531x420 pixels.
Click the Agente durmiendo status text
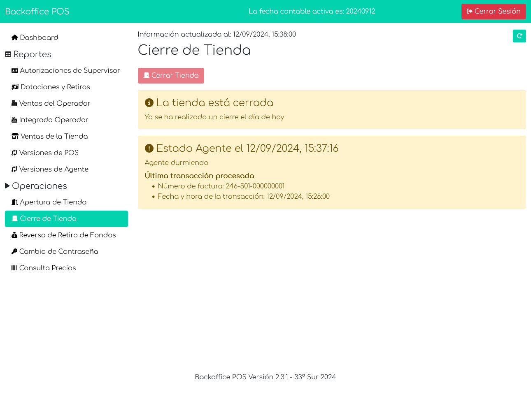(x=177, y=163)
